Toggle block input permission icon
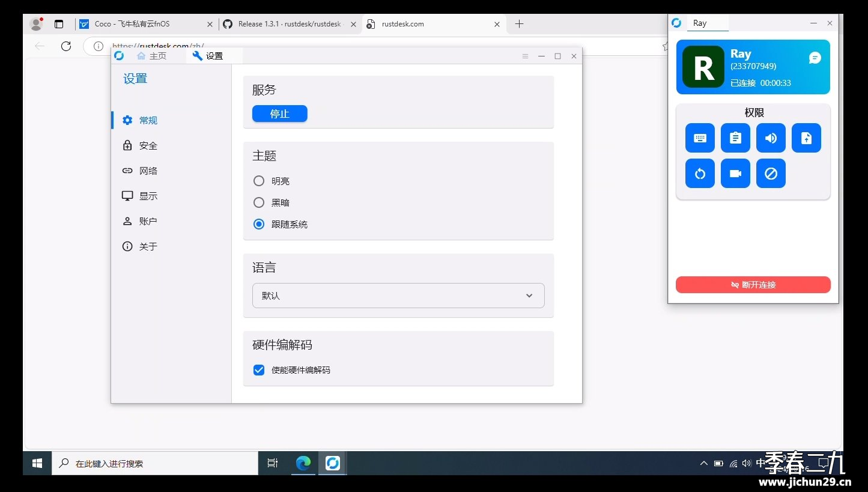Screen dimensions: 868x492 pos(771,174)
